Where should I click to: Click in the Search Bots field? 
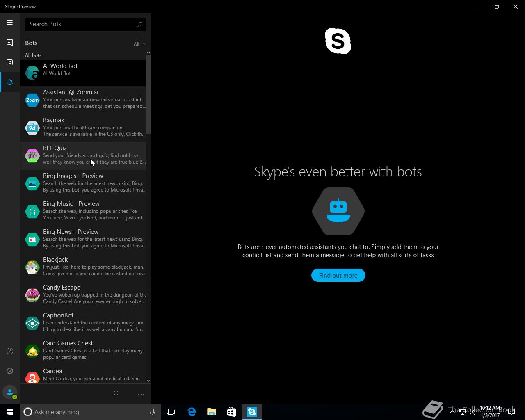85,24
